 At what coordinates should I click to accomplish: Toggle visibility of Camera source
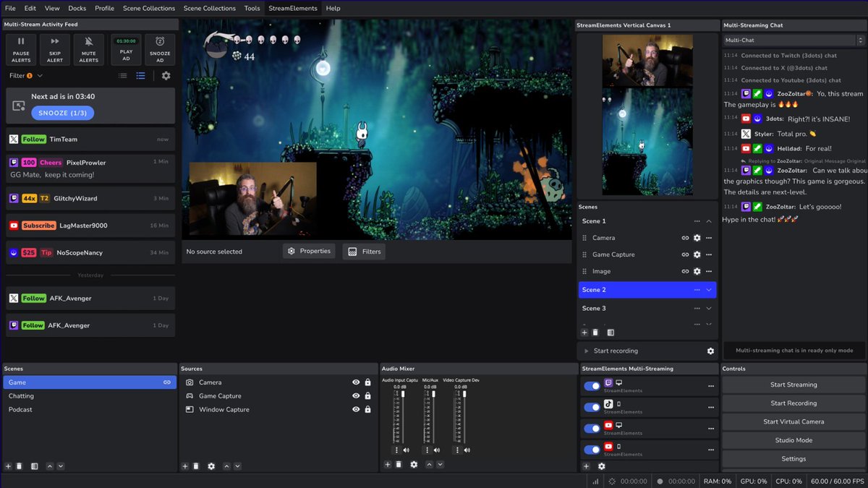coord(356,382)
